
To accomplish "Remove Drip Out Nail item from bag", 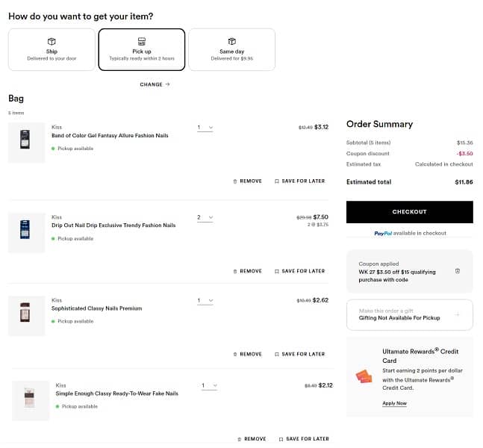I will [x=247, y=271].
